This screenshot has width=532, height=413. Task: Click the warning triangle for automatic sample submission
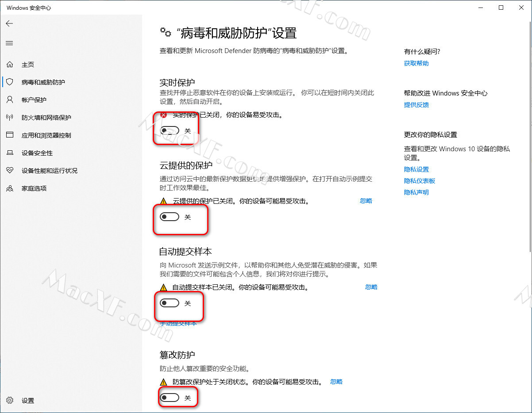(x=164, y=287)
